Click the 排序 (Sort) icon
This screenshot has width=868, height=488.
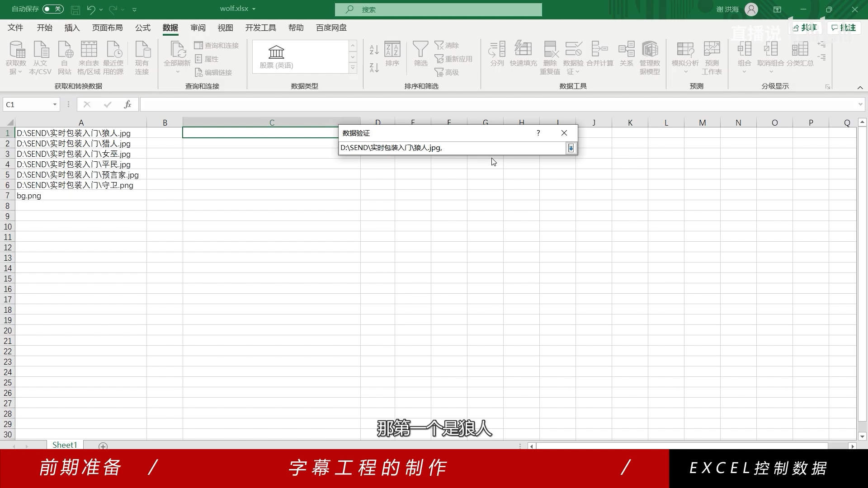(392, 54)
